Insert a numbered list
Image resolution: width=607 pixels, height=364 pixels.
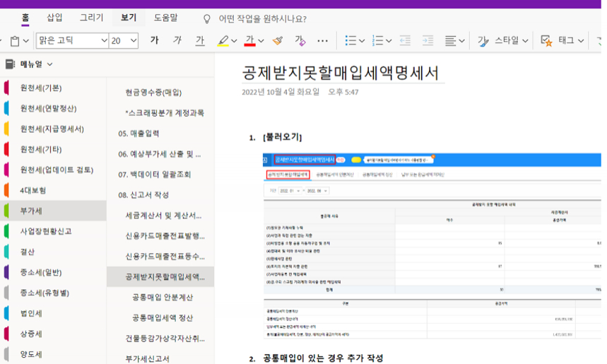[x=377, y=40]
